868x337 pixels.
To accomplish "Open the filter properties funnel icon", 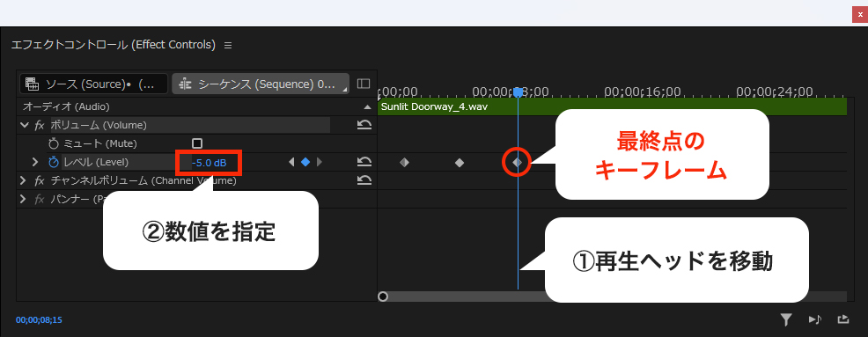I will click(x=786, y=319).
